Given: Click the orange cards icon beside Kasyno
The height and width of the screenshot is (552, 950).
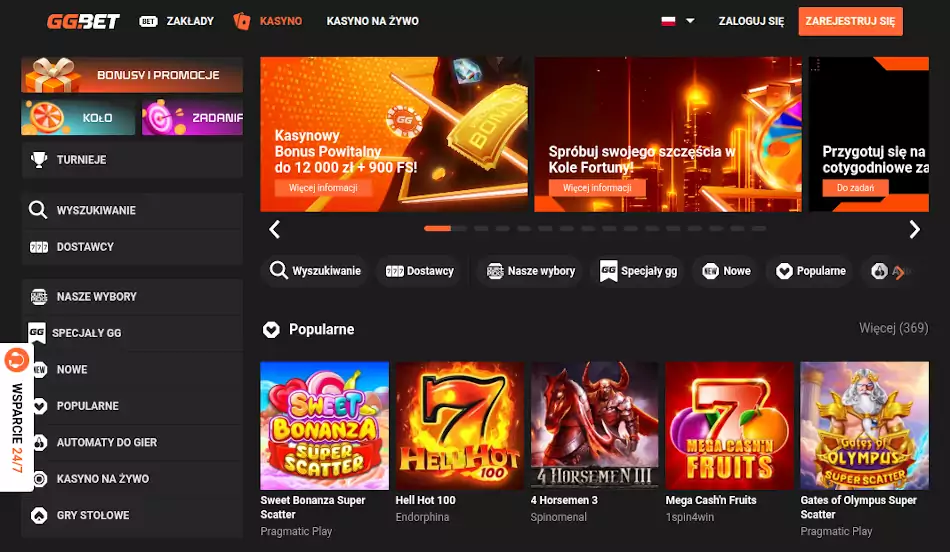Looking at the screenshot, I should click(242, 21).
